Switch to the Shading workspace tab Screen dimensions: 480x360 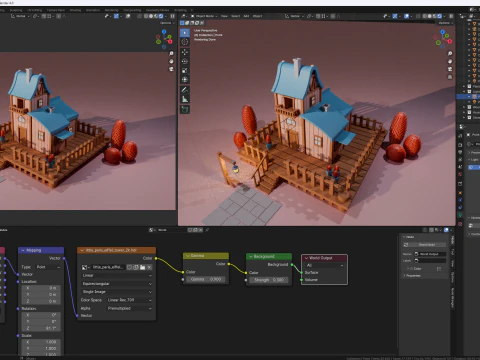[75, 10]
